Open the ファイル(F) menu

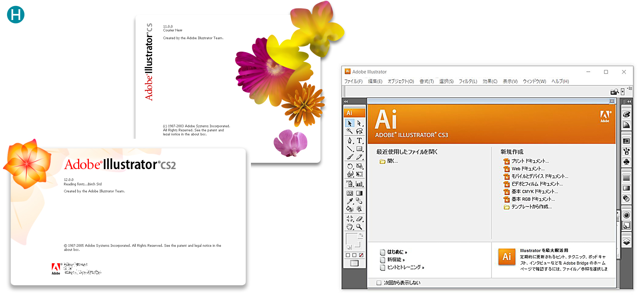click(353, 81)
